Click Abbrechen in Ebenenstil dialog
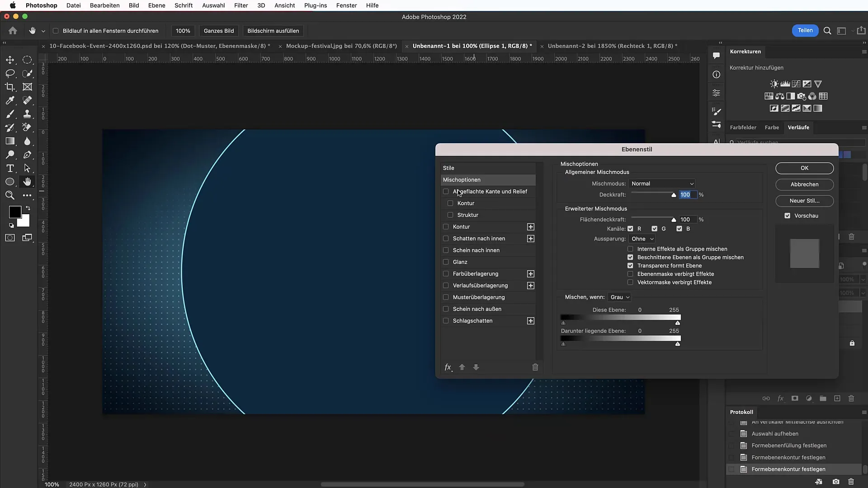This screenshot has width=868, height=488. click(804, 184)
